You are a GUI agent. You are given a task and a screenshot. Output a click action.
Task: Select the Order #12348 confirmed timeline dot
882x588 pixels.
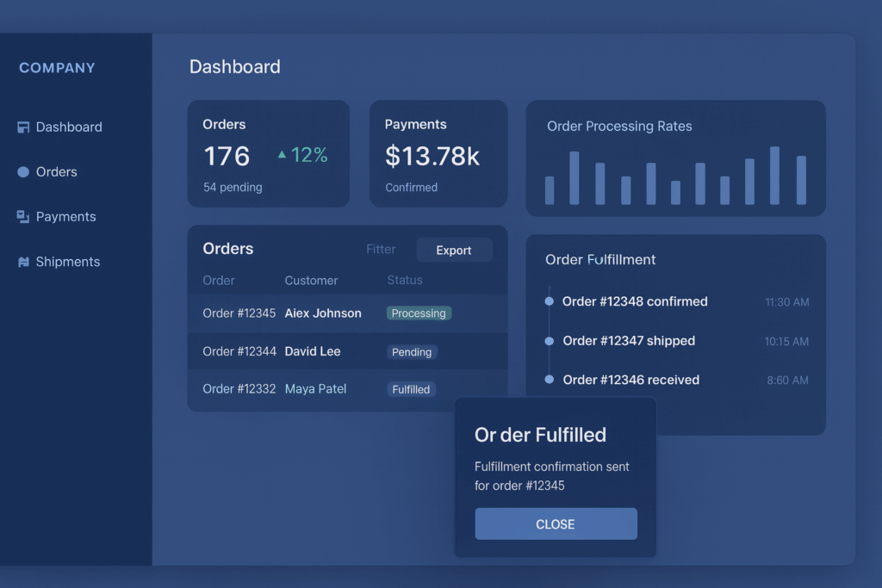click(x=550, y=301)
